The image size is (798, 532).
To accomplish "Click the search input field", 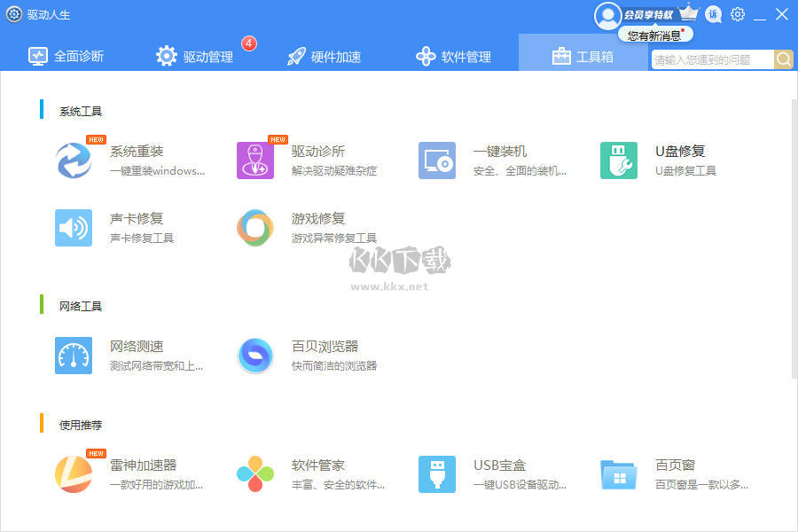I will coord(713,59).
